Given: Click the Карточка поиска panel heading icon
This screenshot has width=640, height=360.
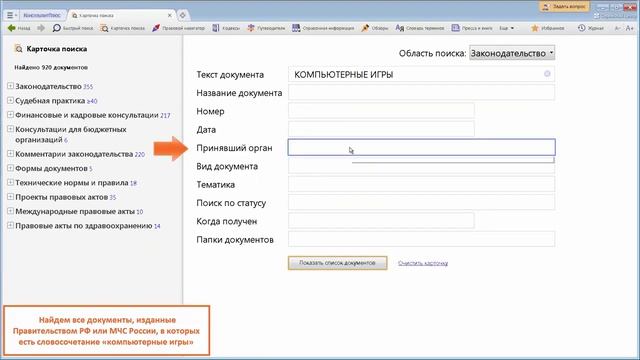Looking at the screenshot, I should (18, 49).
